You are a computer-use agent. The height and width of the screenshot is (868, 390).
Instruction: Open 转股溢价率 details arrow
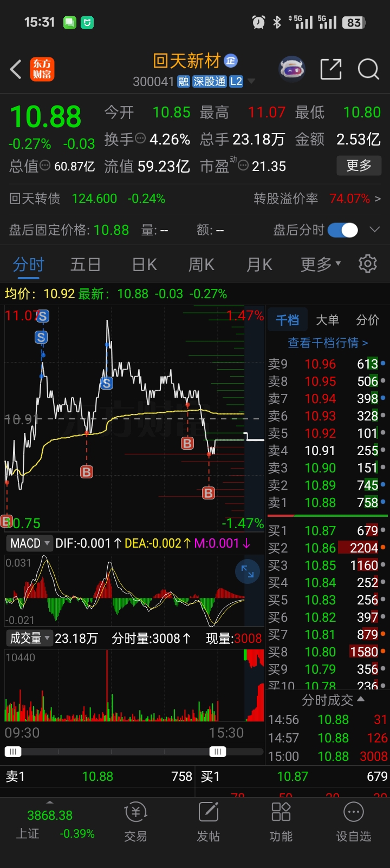tap(378, 199)
